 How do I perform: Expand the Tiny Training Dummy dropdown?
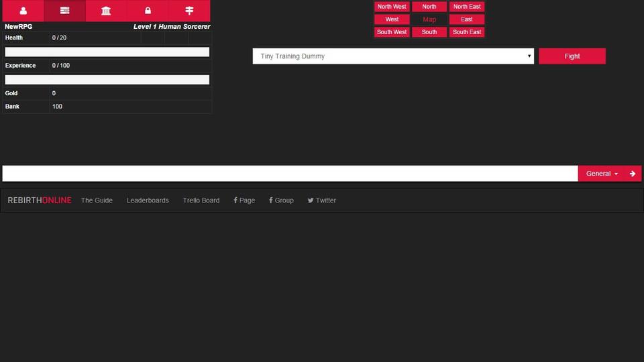pyautogui.click(x=393, y=56)
